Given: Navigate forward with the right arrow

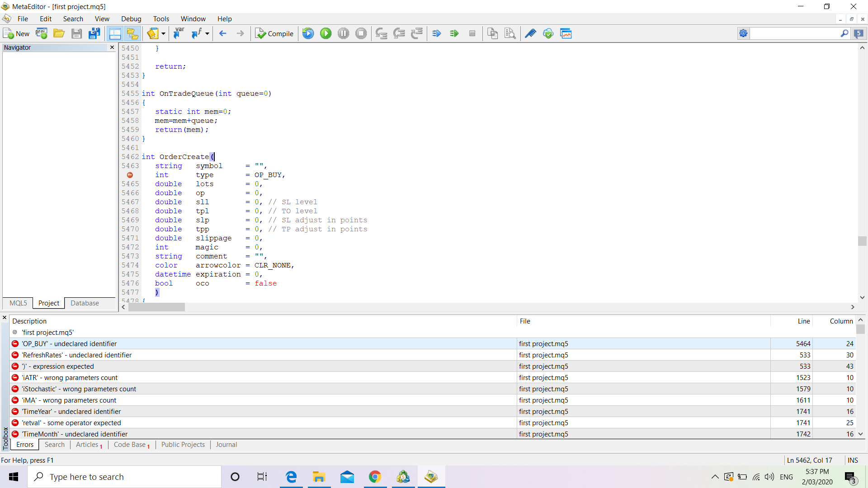Looking at the screenshot, I should point(241,33).
